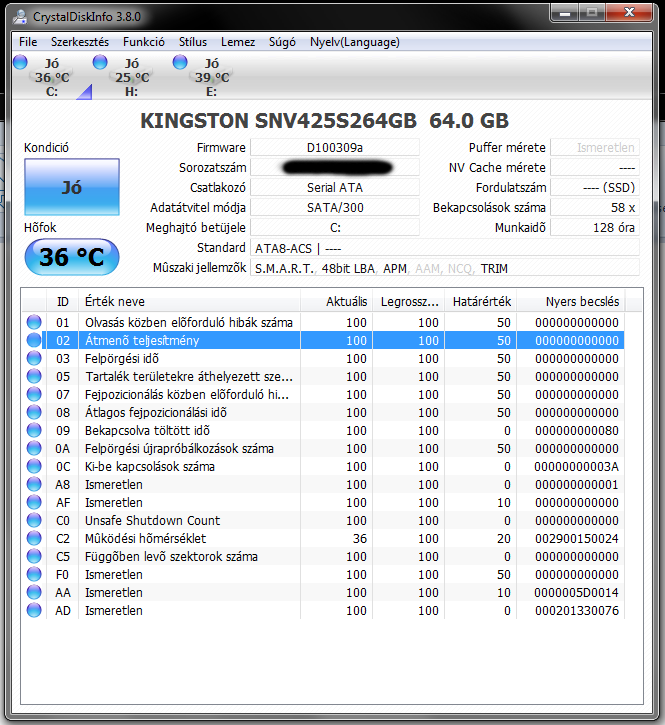Click the Meghajtó betűjele field C:
Viewport: 665px width, 725px height.
point(335,227)
